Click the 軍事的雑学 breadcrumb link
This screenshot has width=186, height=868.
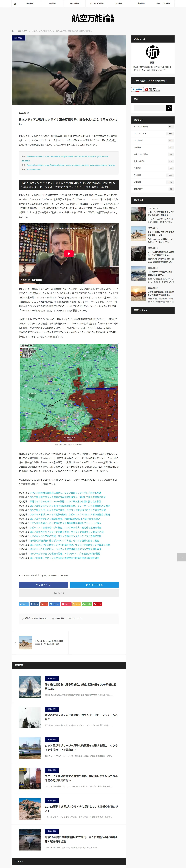(23, 31)
